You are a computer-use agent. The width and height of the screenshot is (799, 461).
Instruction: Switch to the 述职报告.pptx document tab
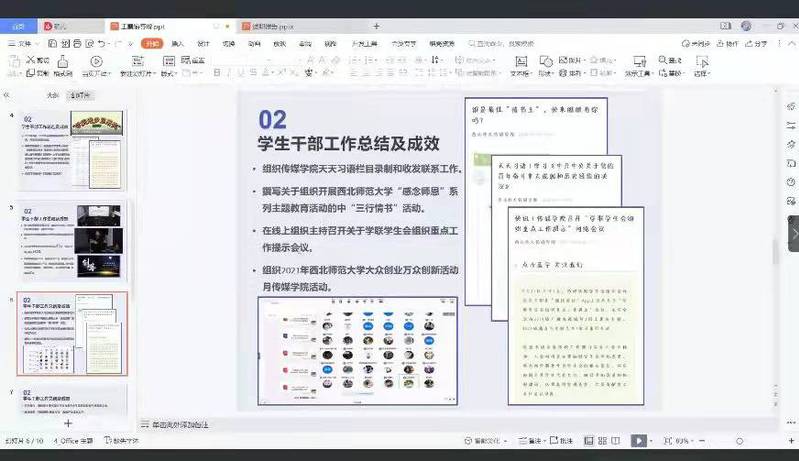click(x=280, y=25)
